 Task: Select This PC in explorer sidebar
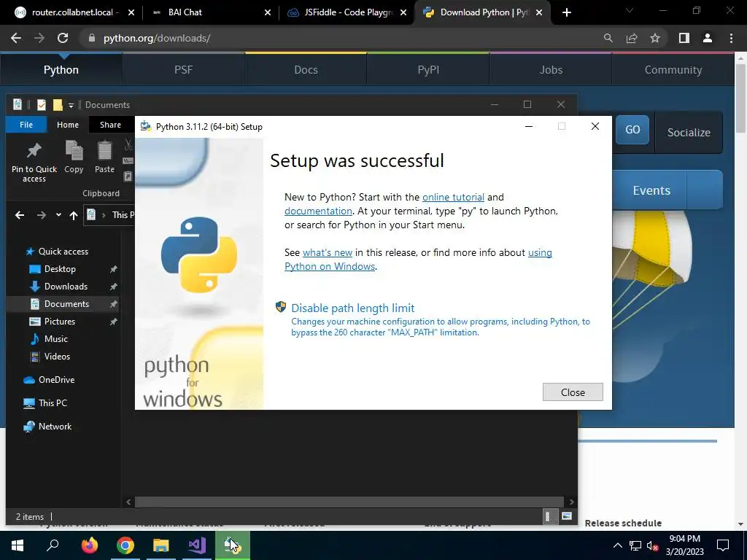pos(53,402)
